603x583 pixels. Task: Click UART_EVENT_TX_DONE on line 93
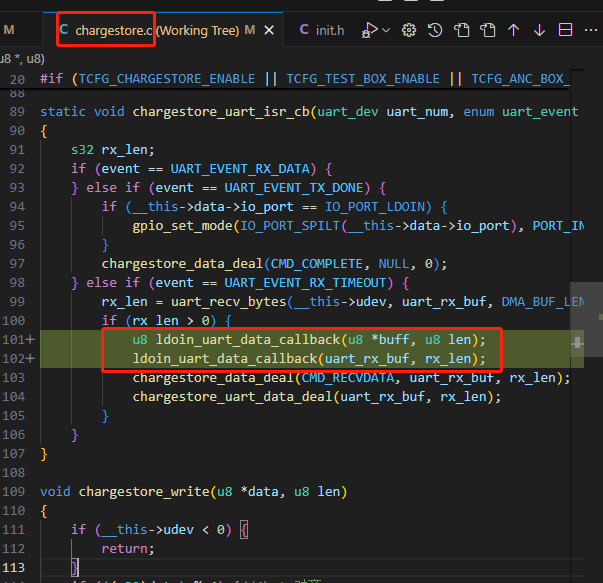(x=294, y=188)
